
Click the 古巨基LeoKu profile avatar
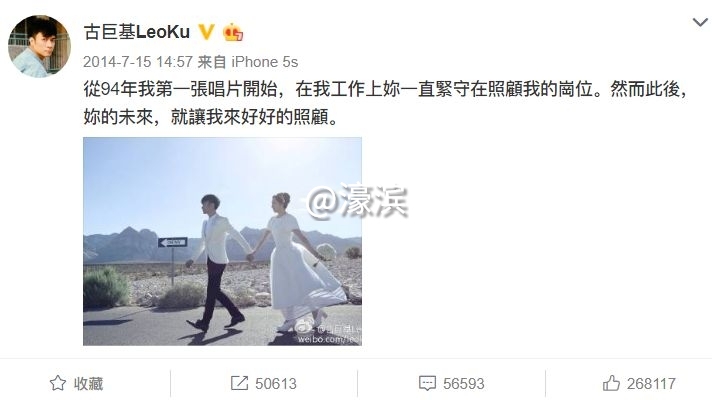pyautogui.click(x=40, y=46)
